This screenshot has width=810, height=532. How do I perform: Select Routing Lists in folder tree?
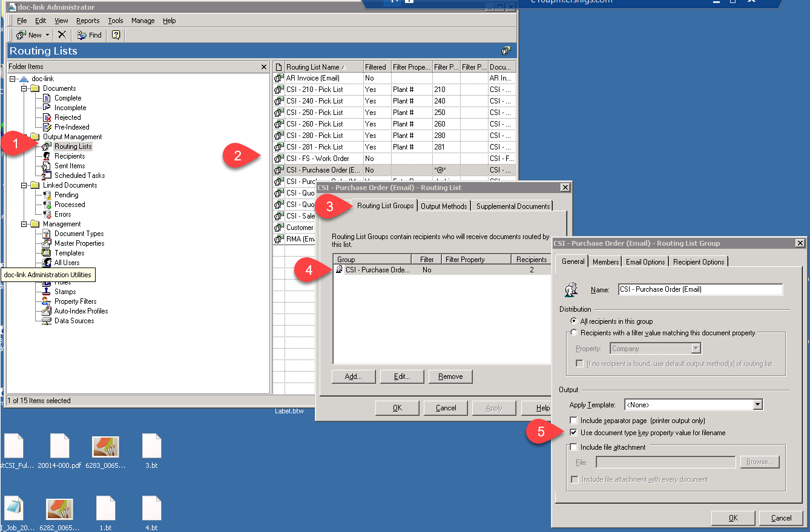tap(73, 146)
